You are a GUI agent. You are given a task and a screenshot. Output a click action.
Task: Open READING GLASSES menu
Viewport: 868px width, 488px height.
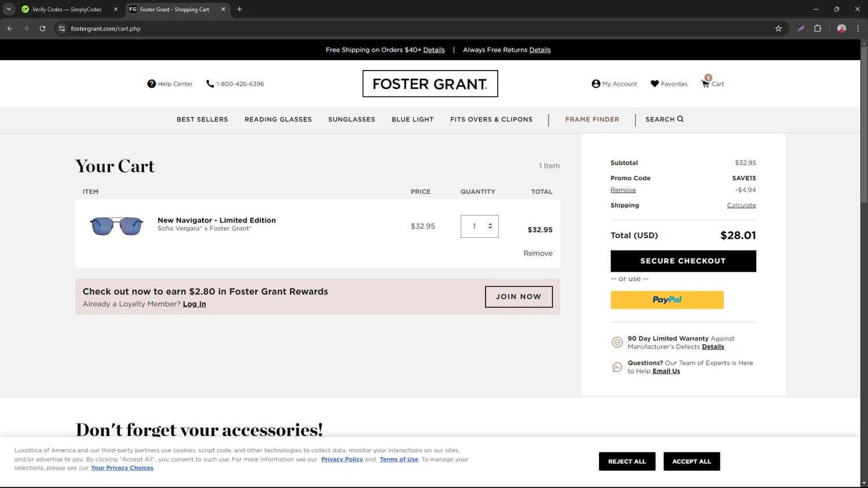(x=278, y=119)
